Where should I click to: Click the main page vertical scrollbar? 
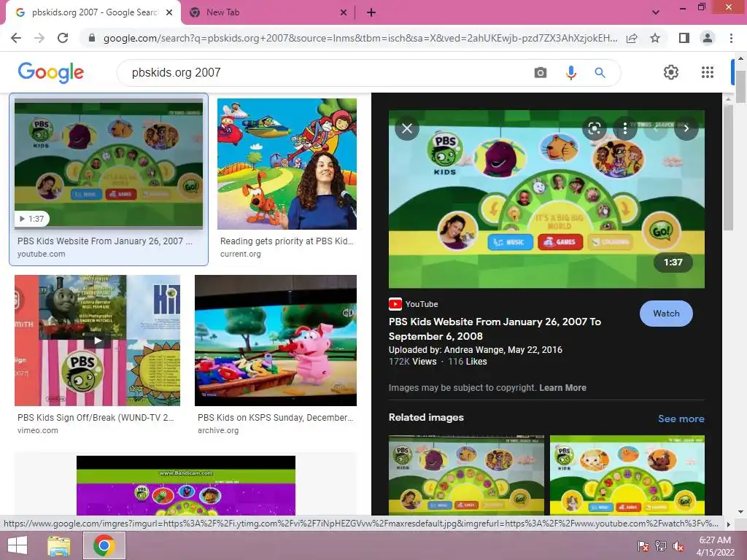(x=740, y=86)
